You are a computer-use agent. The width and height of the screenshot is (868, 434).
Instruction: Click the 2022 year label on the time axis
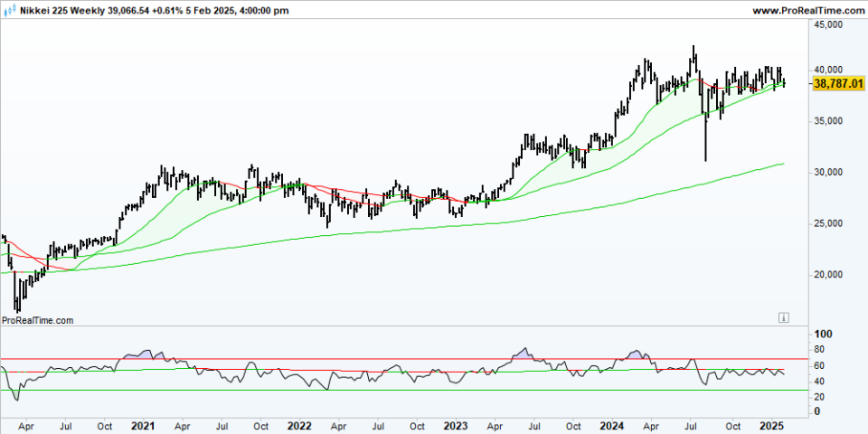(x=299, y=426)
